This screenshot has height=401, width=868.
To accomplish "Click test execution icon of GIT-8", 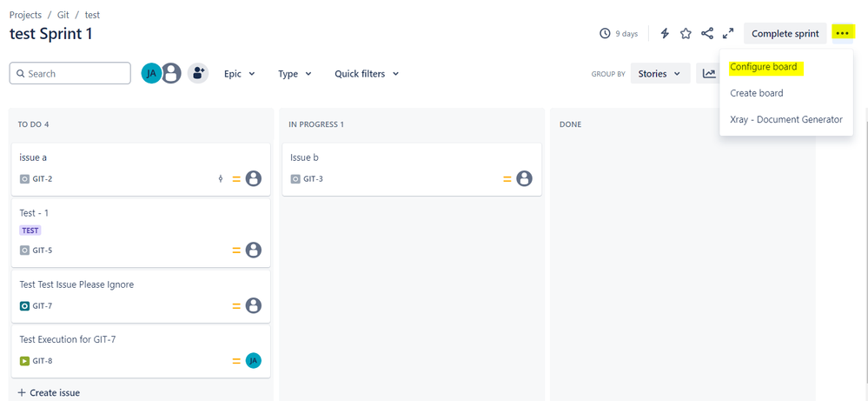I will pos(24,361).
